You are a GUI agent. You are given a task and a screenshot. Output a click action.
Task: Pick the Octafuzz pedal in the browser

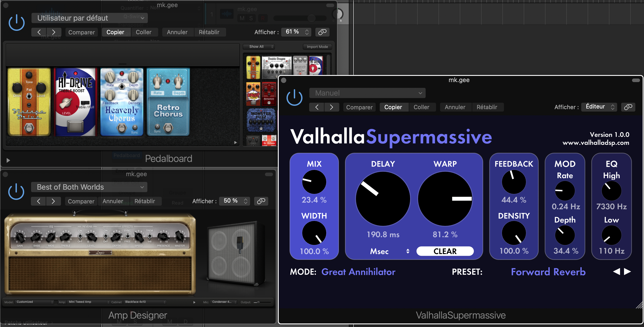269,94
